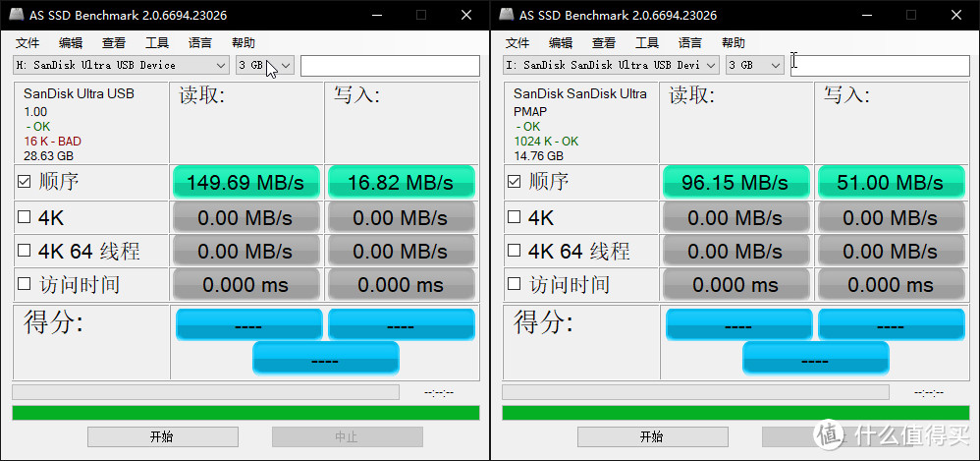This screenshot has width=980, height=461.
Task: Click the 96.15 MB/s sequential read result
Action: (736, 182)
